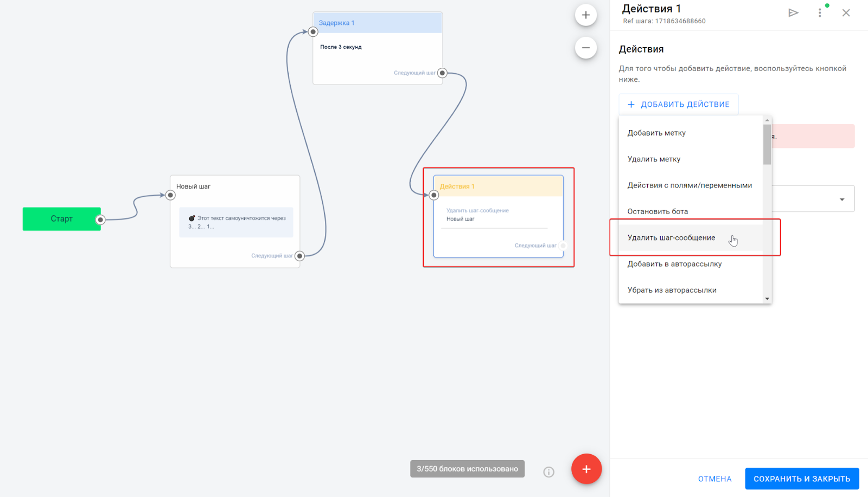Image resolution: width=868 pixels, height=497 pixels.
Task: Click the Задержка 1 output connector
Action: coord(442,73)
